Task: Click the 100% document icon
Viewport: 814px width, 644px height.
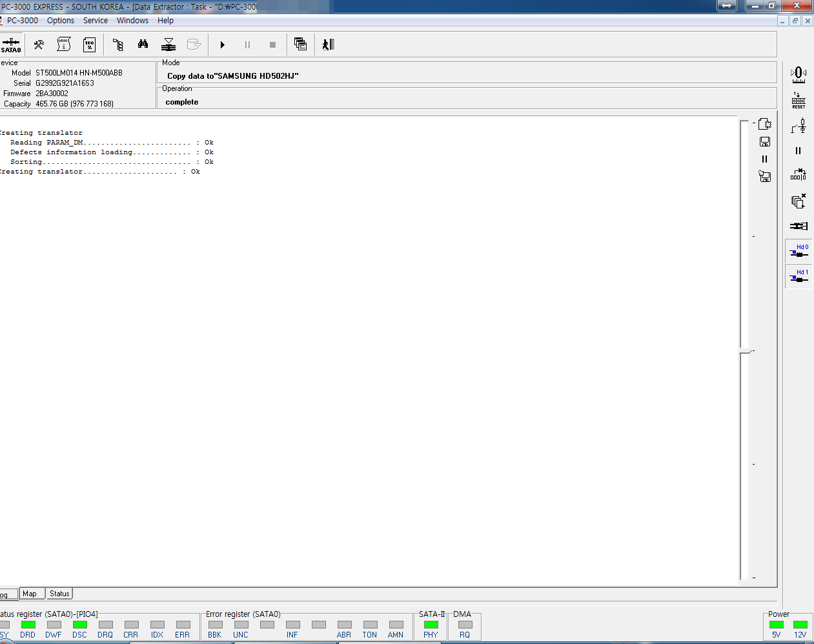Action: (89, 45)
